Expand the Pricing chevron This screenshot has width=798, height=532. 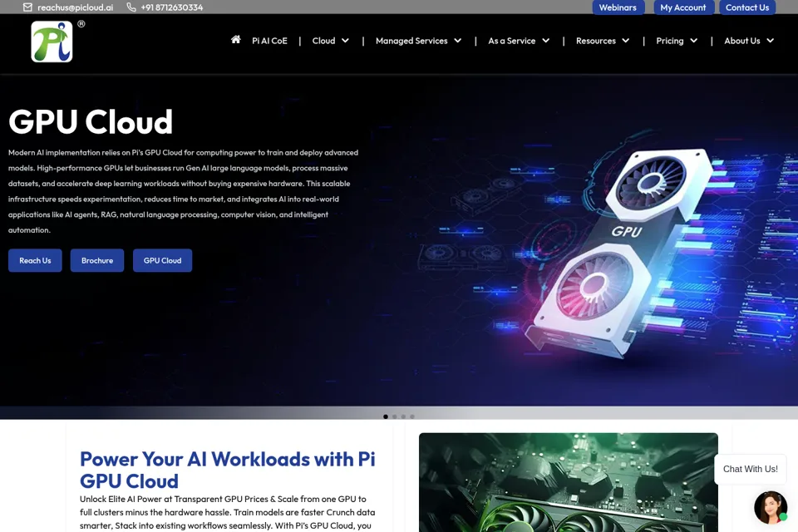tap(693, 41)
